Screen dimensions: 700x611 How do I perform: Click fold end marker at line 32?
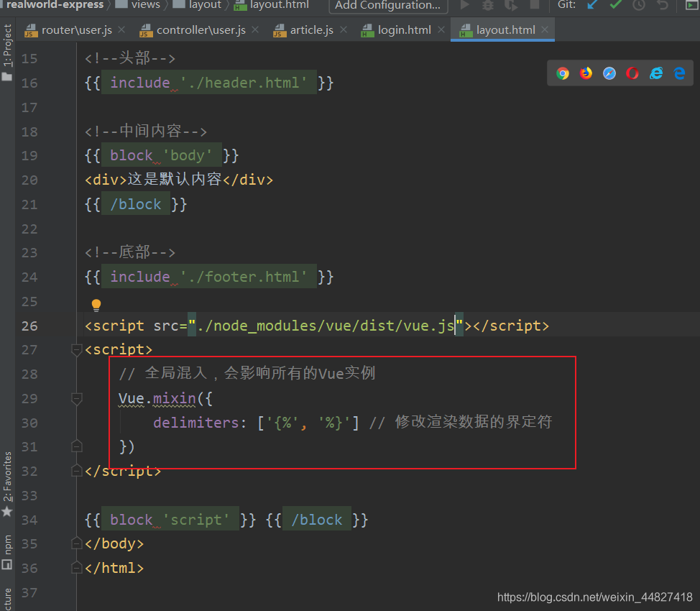(x=76, y=470)
